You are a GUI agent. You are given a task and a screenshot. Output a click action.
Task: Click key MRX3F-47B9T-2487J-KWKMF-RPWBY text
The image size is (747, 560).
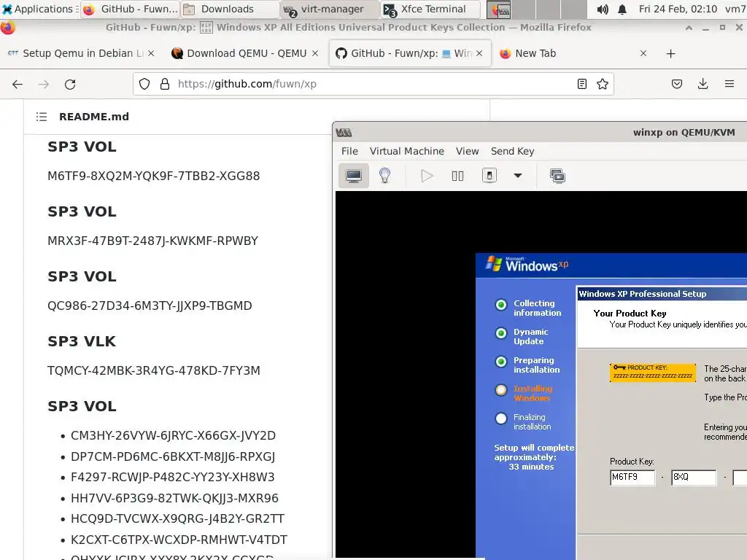coord(152,241)
